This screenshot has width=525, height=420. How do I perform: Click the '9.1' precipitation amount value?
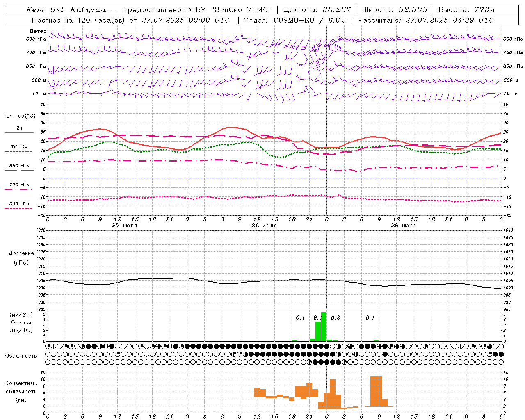coord(317,317)
